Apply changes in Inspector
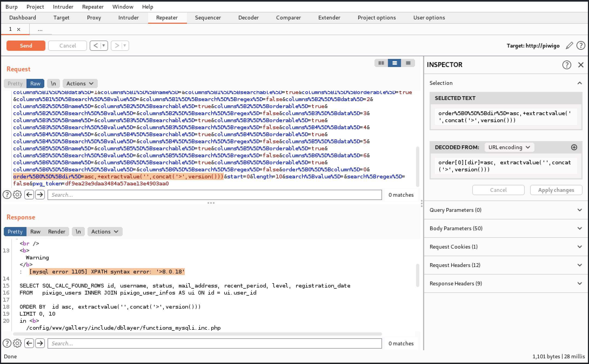Viewport: 589px width, 364px height. tap(556, 190)
